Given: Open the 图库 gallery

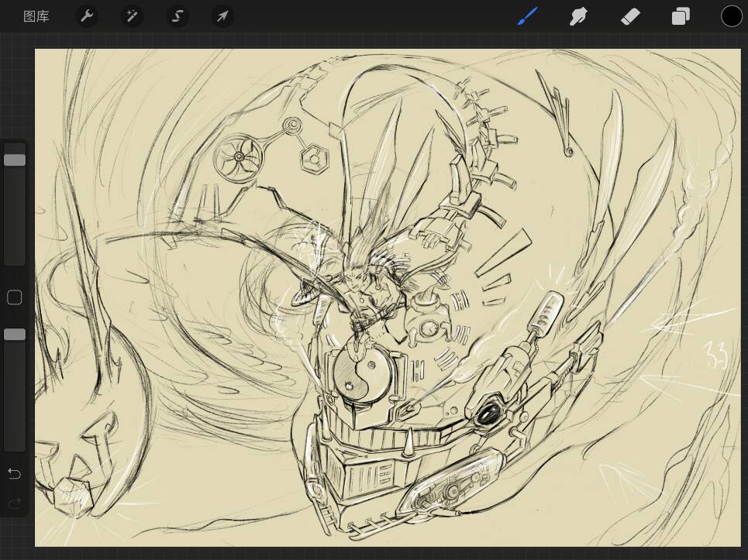Looking at the screenshot, I should point(36,17).
